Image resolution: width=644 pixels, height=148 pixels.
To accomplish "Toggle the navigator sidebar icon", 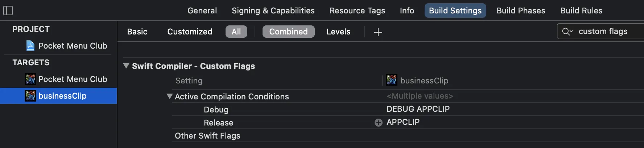I will 8,11.
